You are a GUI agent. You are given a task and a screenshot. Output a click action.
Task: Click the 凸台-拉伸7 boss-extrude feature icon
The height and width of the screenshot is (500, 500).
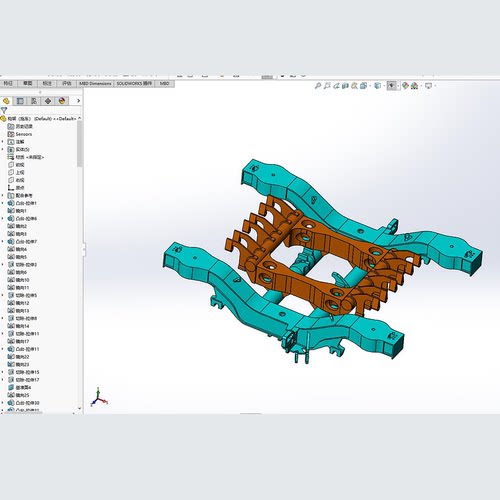click(11, 241)
